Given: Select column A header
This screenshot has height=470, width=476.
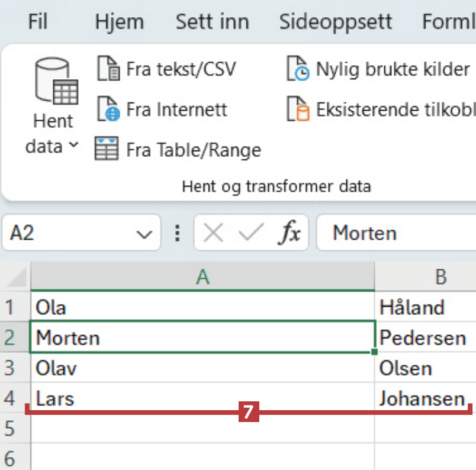Looking at the screenshot, I should 202,276.
